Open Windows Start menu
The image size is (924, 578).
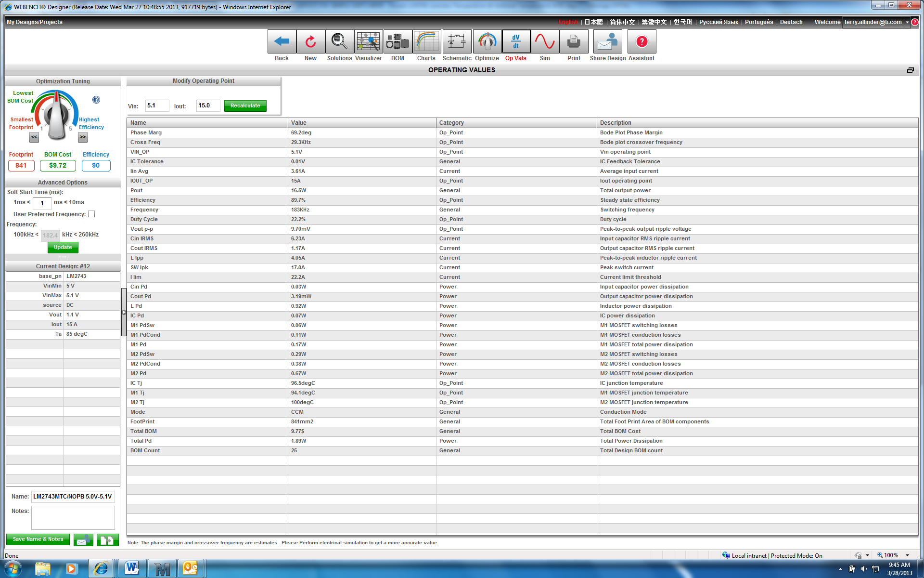click(13, 568)
